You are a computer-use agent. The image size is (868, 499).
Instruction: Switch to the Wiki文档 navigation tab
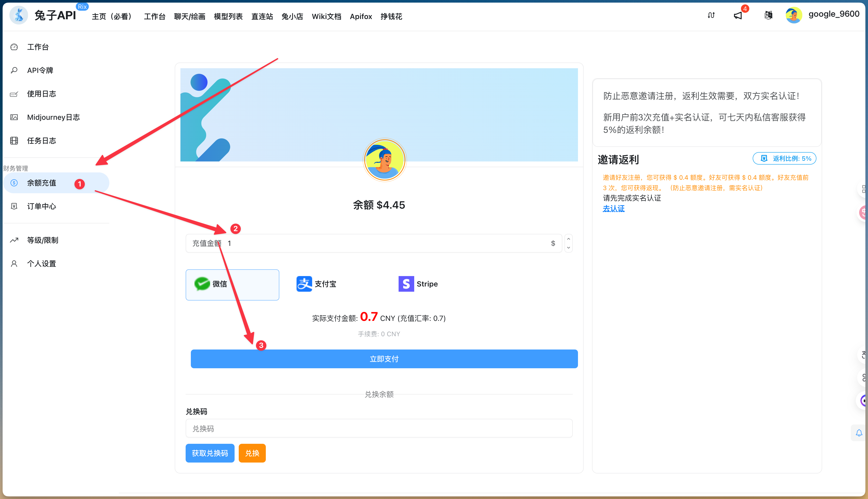tap(326, 16)
